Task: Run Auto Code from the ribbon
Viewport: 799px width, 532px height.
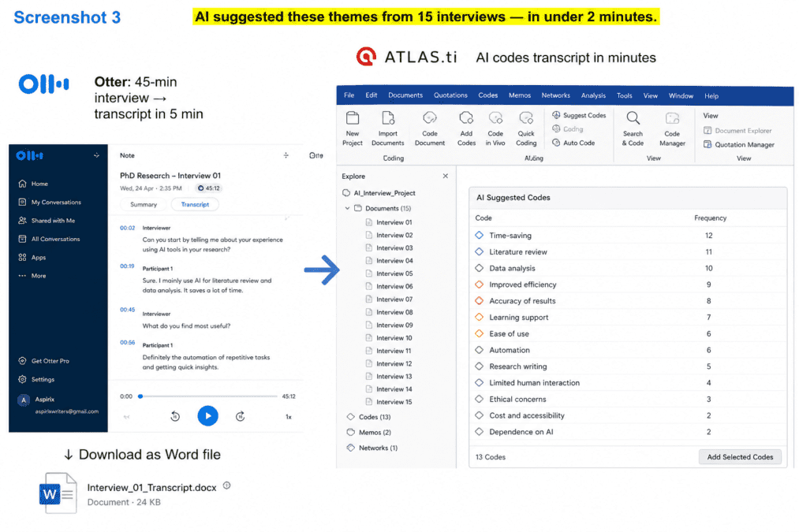Action: tap(573, 143)
